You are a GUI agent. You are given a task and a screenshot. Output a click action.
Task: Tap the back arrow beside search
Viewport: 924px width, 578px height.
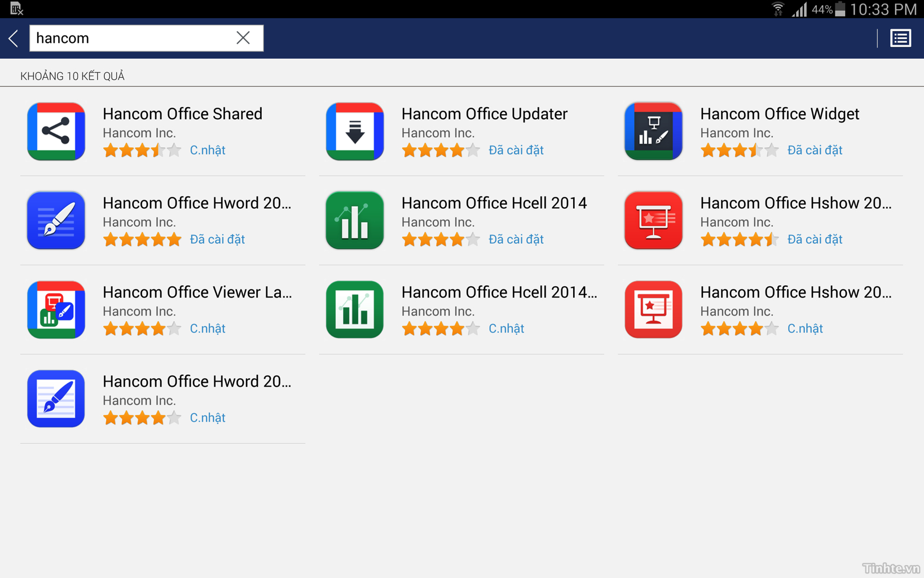pos(14,38)
